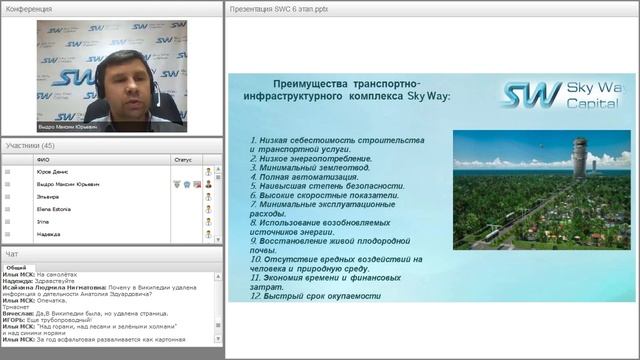
Task: Click slide item 5 'Наивысшая степень безопасности'
Action: [327, 186]
